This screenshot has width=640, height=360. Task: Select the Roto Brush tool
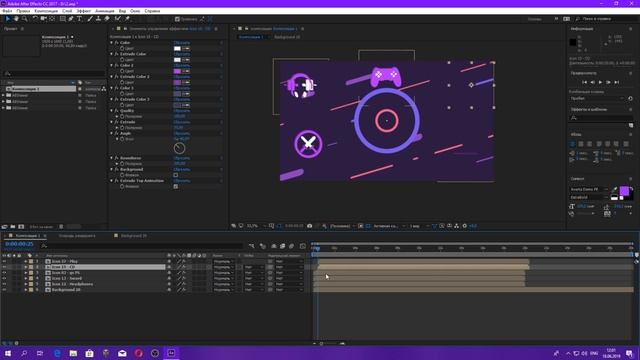click(118, 19)
